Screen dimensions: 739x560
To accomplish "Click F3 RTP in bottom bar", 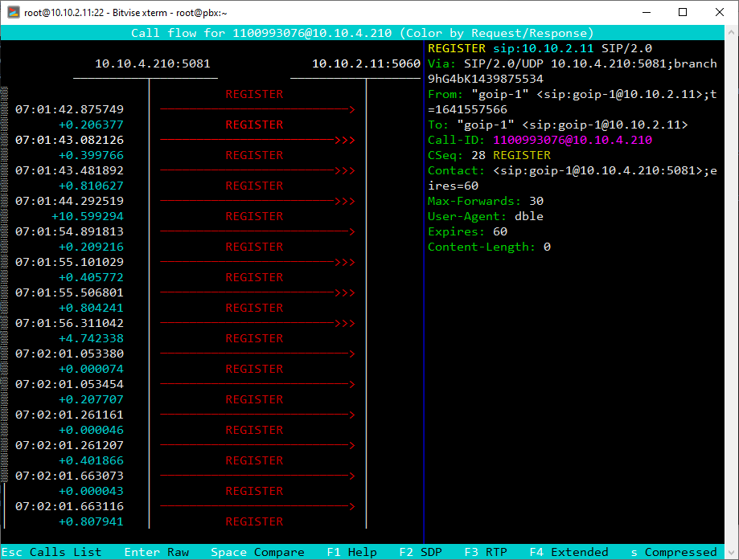I will [486, 552].
